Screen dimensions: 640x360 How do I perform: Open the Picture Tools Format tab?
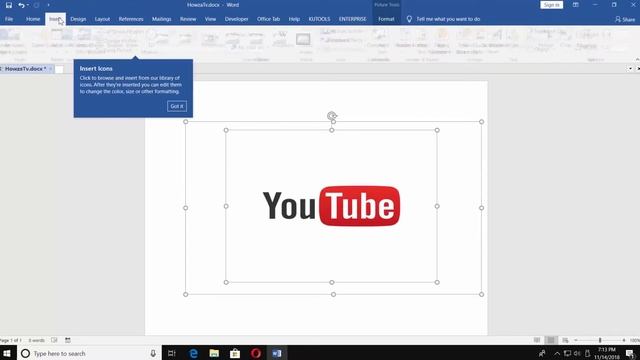tap(386, 19)
